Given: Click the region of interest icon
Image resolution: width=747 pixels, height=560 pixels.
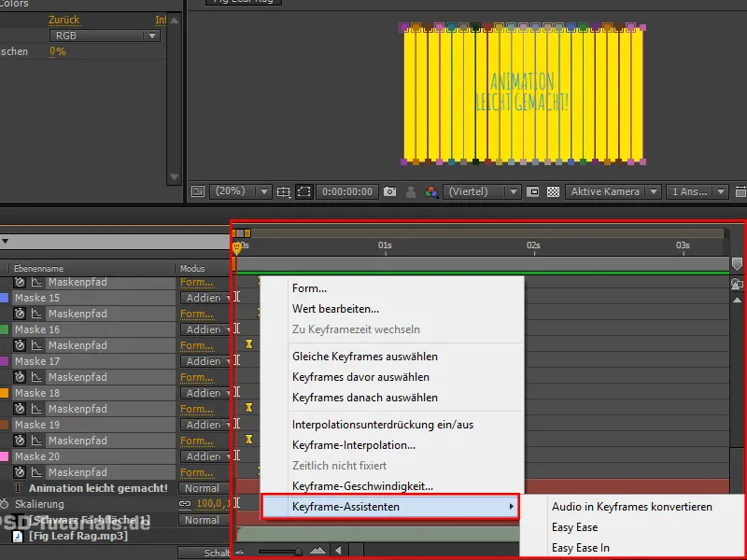Looking at the screenshot, I should pyautogui.click(x=533, y=192).
